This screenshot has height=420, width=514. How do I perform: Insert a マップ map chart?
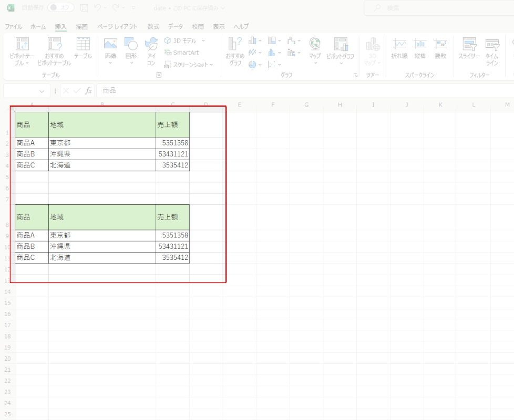point(315,51)
